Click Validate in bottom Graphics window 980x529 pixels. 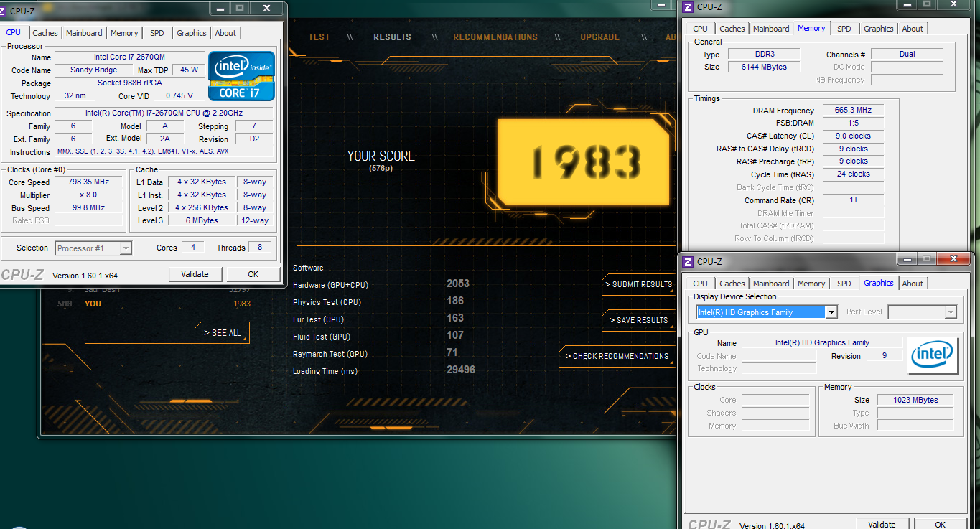pyautogui.click(x=882, y=525)
